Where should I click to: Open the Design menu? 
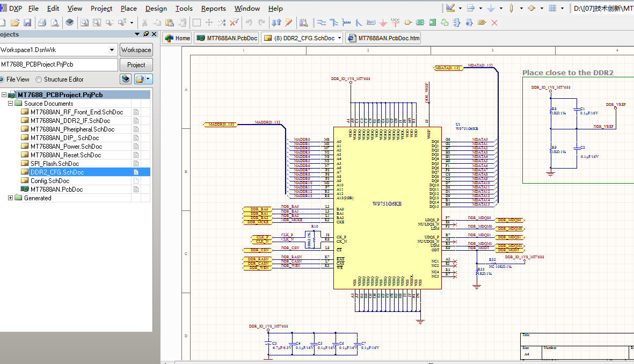point(156,8)
